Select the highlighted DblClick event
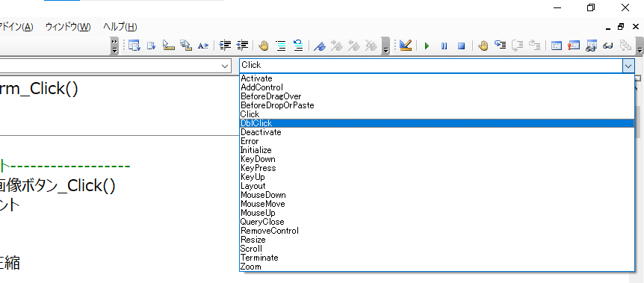Viewport: 644px width, 283px height. point(437,123)
